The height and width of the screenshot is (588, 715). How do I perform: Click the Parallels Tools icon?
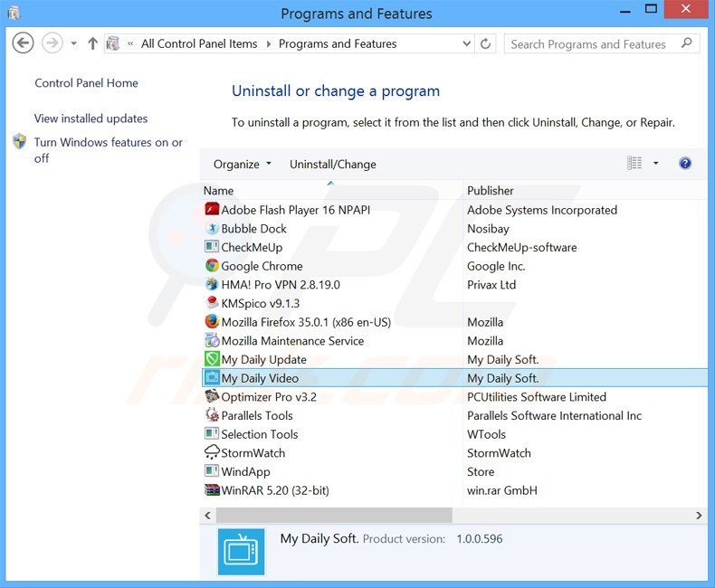coord(212,415)
